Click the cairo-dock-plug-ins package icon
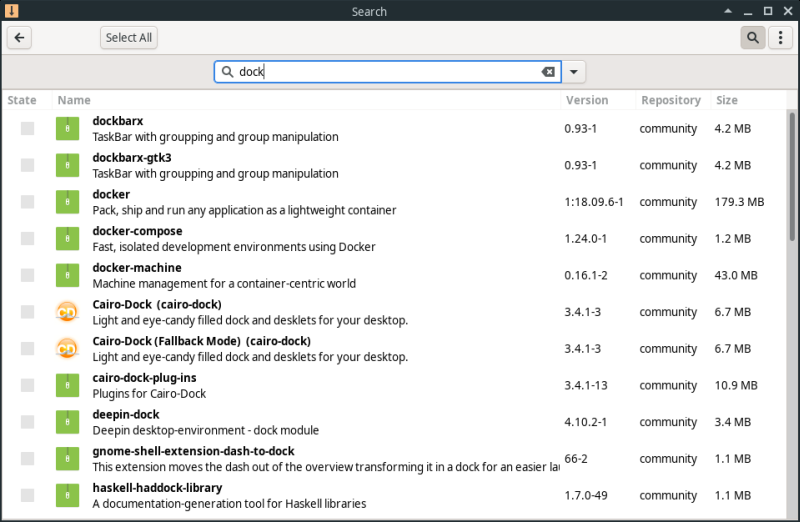This screenshot has width=800, height=522. [x=67, y=386]
